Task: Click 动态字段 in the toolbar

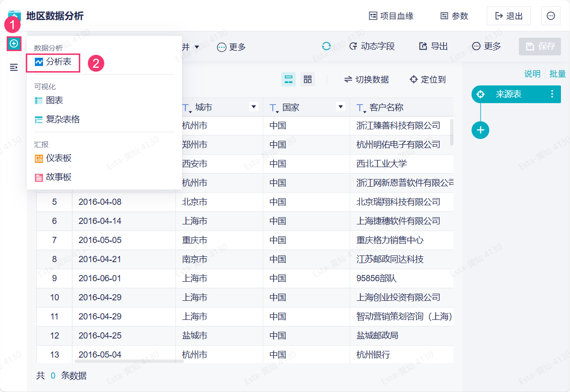Action: [372, 46]
